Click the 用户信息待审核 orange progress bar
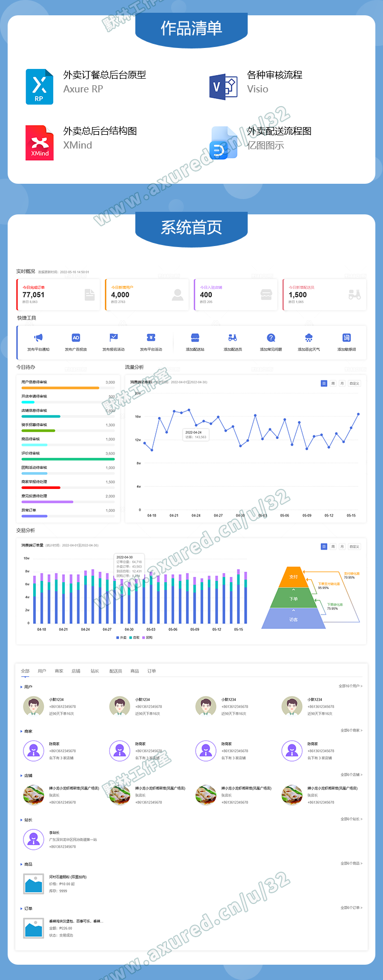 (60, 388)
